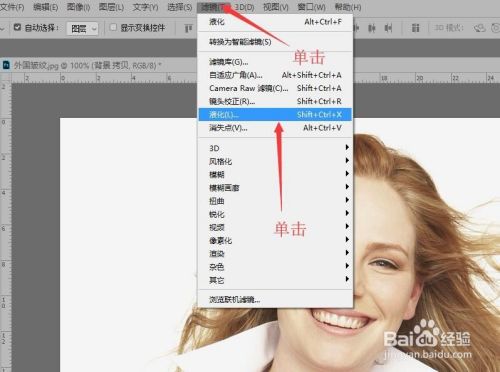Expand the 3D filter submenu
Image resolution: width=500 pixels, height=372 pixels.
(x=275, y=148)
